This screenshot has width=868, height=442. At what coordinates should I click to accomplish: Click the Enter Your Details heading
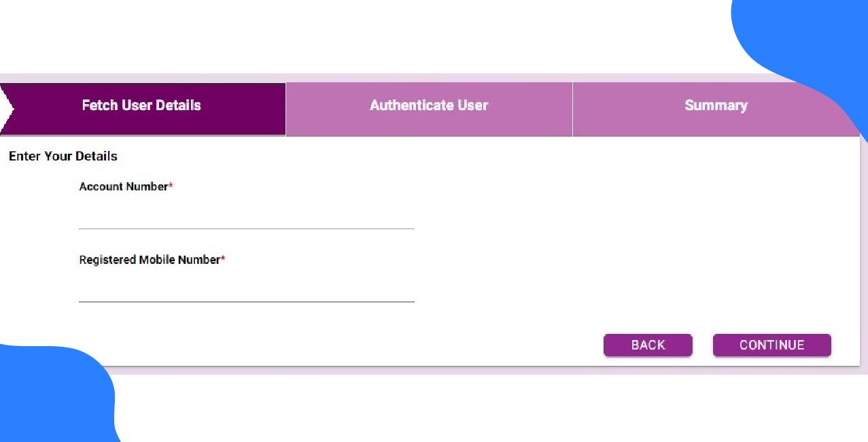[63, 156]
